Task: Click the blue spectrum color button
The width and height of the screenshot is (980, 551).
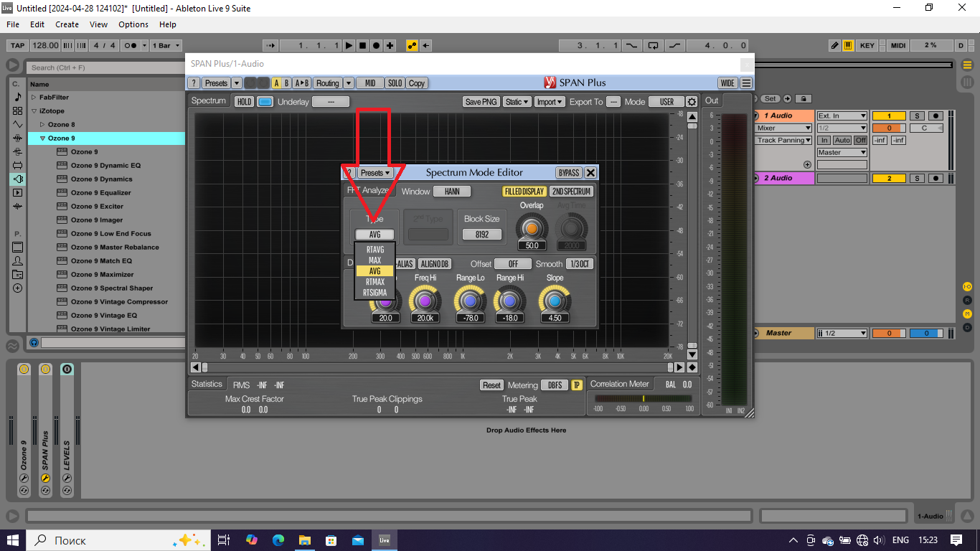Action: point(265,102)
